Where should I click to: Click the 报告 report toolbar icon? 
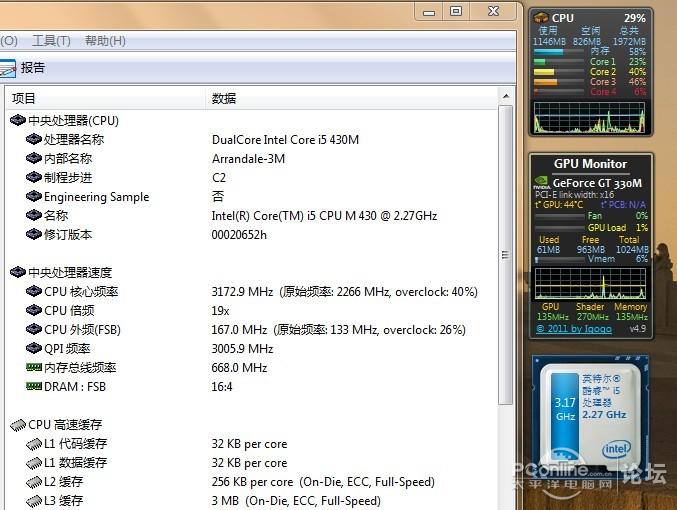pos(7,68)
